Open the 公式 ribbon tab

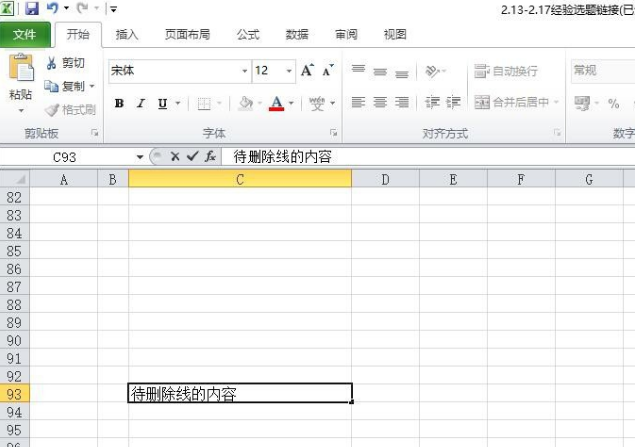(248, 35)
